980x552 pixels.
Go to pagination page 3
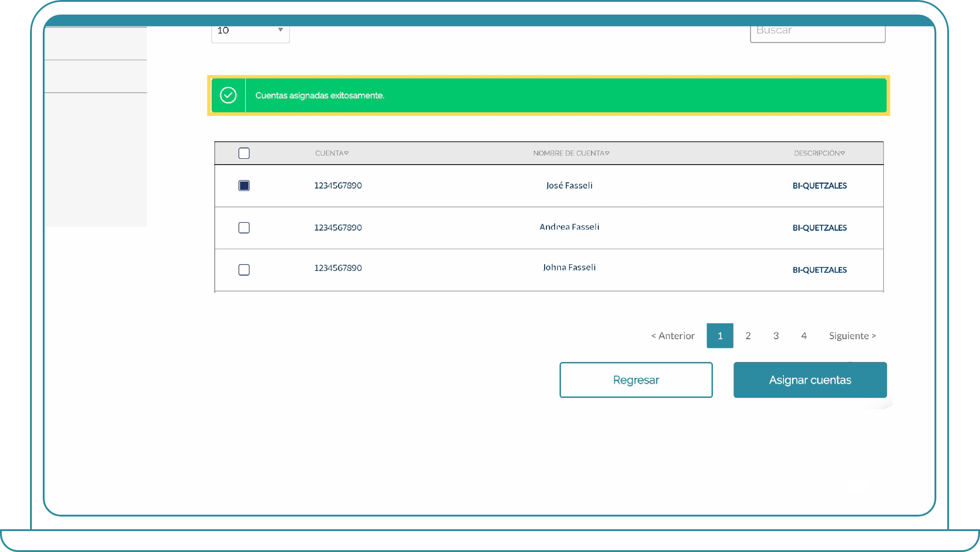coord(776,336)
